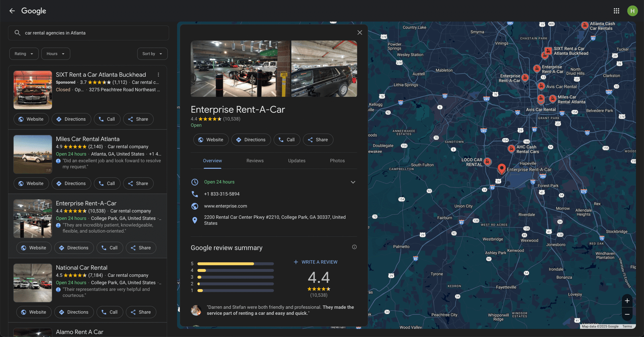Go back using the arrow beside Google logo
644x337 pixels.
coord(12,11)
